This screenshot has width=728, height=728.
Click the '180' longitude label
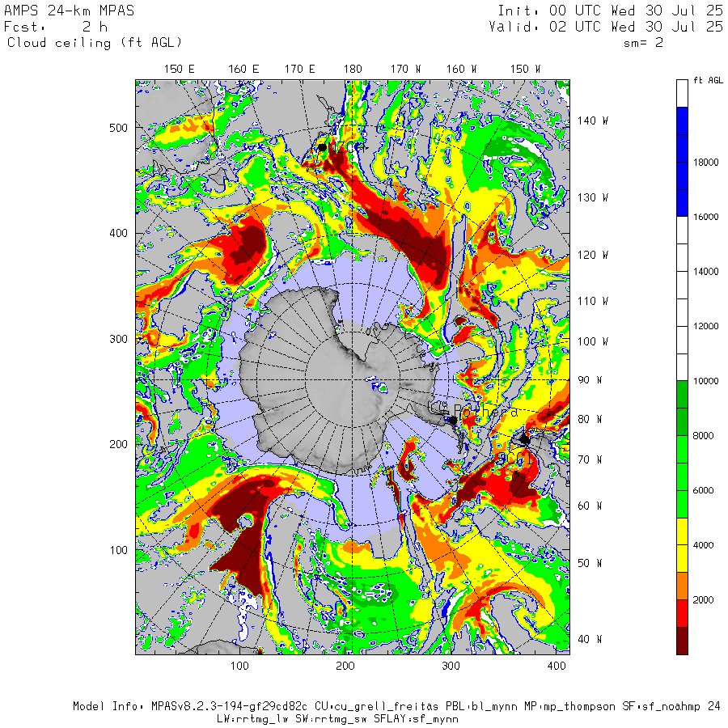coord(353,70)
